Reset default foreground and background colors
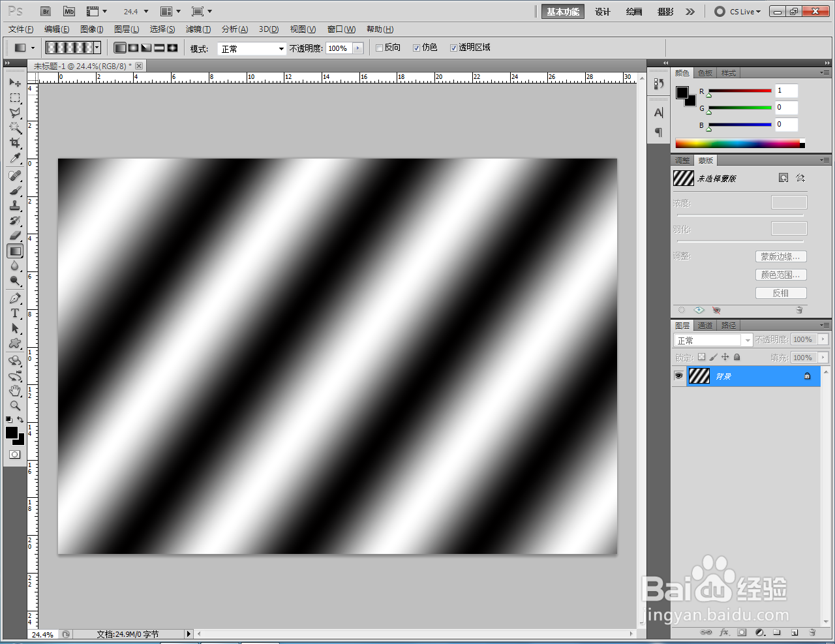Image resolution: width=835 pixels, height=644 pixels. pyautogui.click(x=8, y=420)
